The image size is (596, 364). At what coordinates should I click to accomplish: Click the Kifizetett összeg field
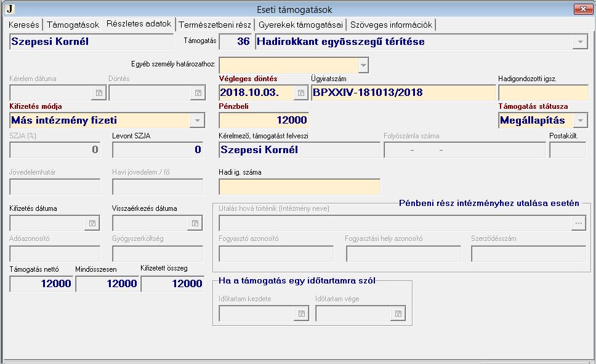pos(172,283)
